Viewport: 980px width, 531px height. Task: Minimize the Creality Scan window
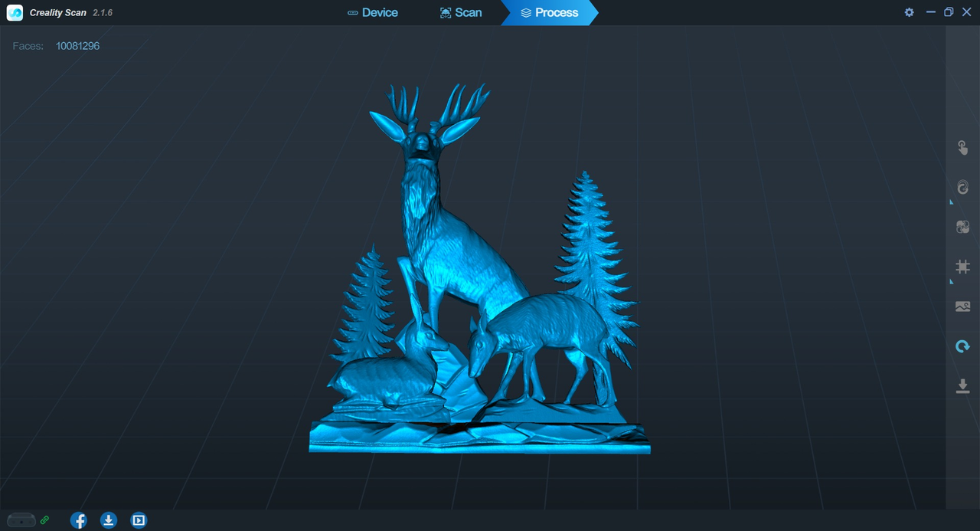coord(930,12)
